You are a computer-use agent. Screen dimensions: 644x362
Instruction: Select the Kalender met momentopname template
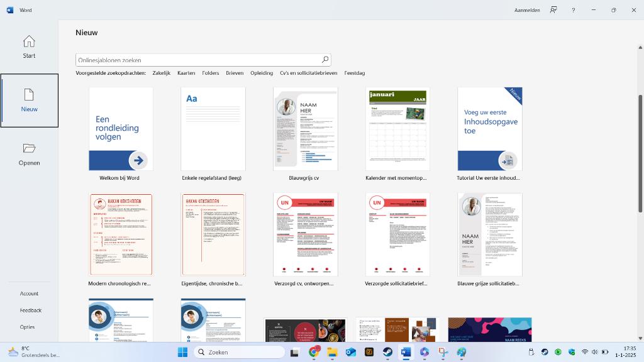coord(397,129)
